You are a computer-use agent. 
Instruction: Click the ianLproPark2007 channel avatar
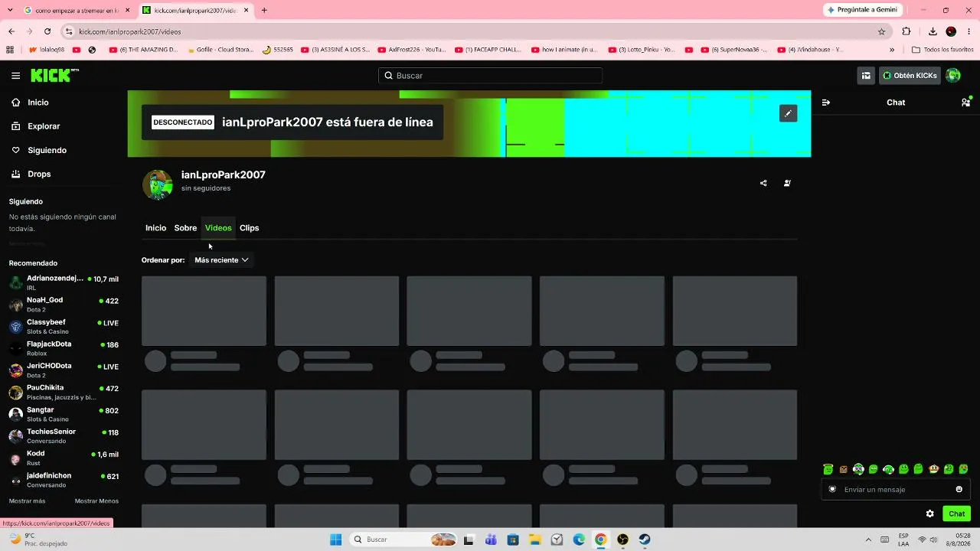coord(158,184)
